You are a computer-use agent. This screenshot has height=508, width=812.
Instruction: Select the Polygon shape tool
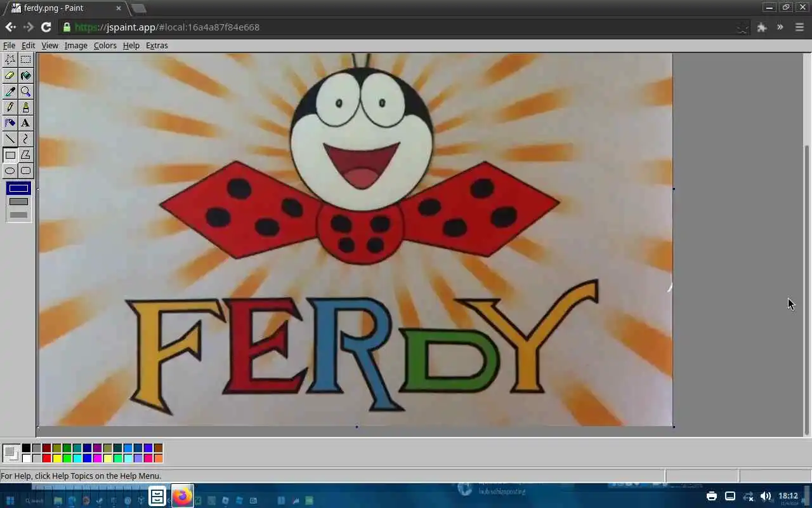pyautogui.click(x=25, y=155)
